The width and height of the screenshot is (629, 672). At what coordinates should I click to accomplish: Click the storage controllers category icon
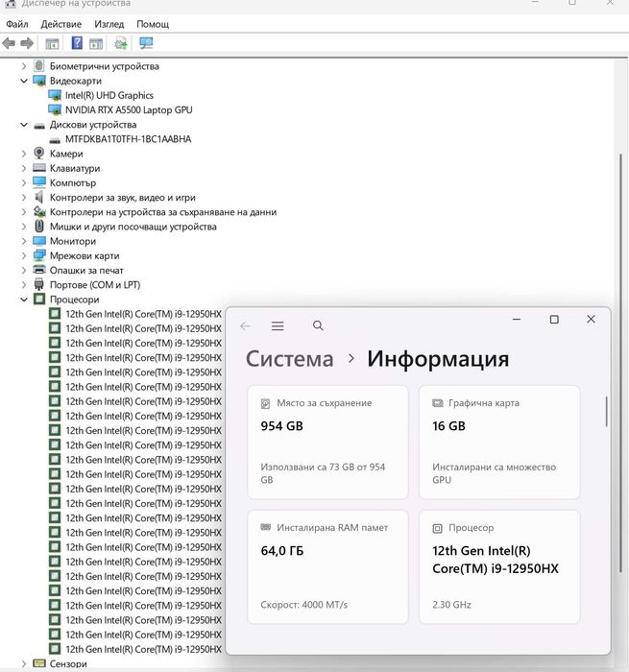point(39,211)
